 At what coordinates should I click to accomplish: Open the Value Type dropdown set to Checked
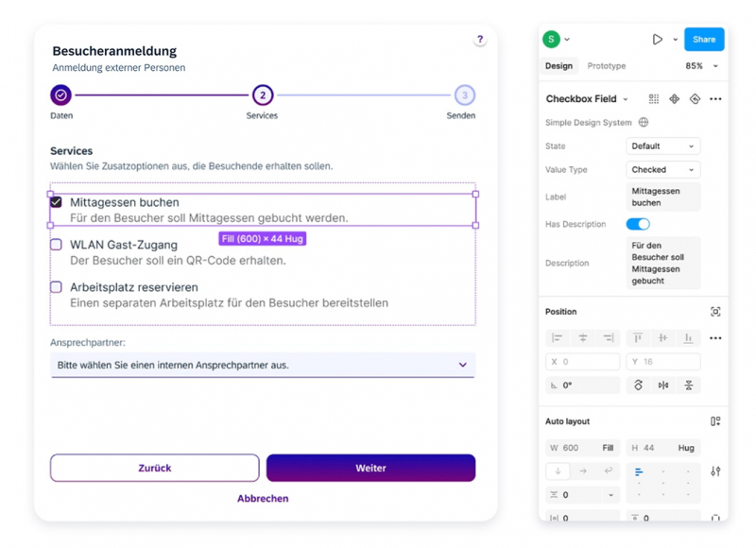[662, 170]
